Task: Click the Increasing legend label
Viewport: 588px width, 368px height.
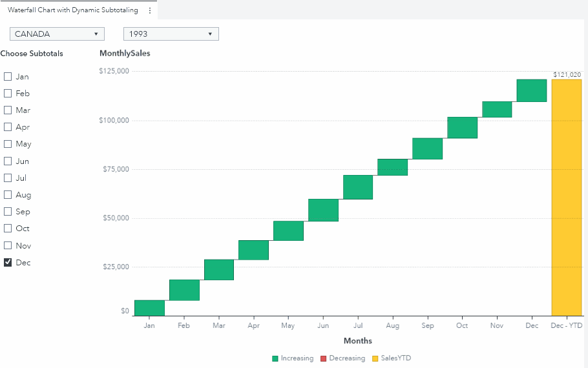Action: (x=297, y=358)
